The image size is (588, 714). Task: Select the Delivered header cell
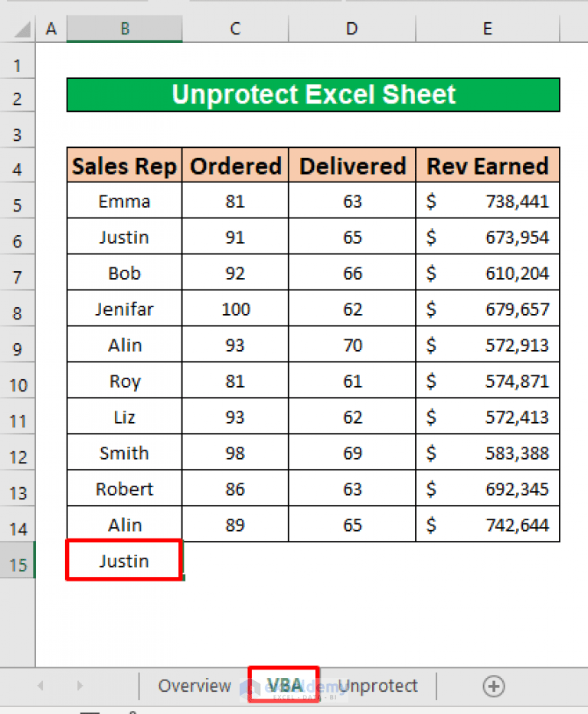351,165
